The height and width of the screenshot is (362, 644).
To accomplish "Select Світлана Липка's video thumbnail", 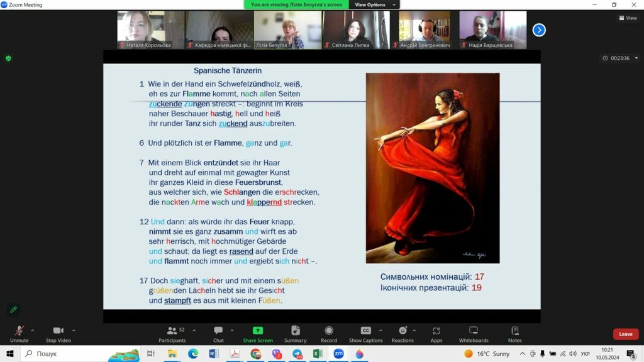I will (x=356, y=30).
